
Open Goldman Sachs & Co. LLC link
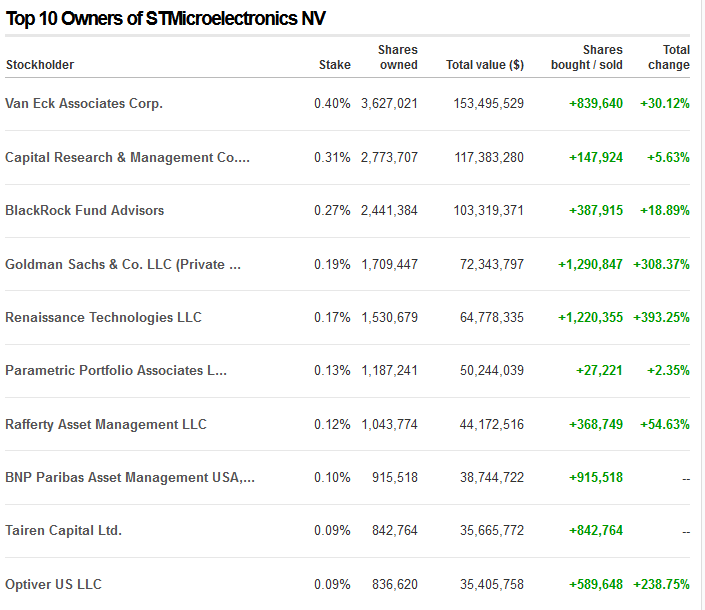pyautogui.click(x=123, y=264)
